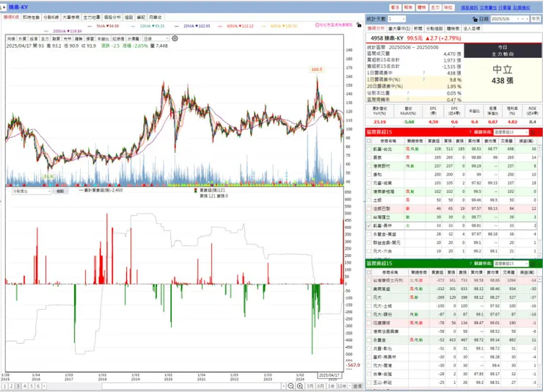
Task: Select the 台灣摩根士丹利 row
Action: [451, 280]
